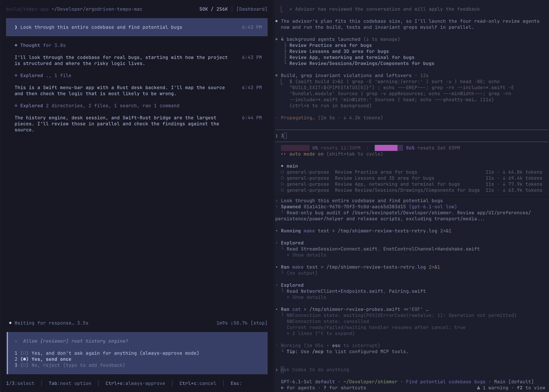The width and height of the screenshot is (549, 392).
Task: Click '(ctrl+b to run in background)' hint
Action: 330,105
